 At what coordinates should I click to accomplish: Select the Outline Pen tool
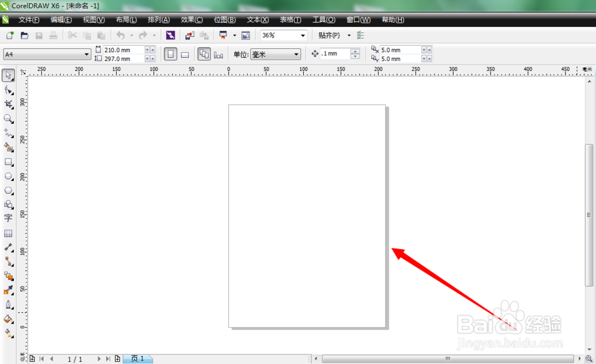pyautogui.click(x=8, y=305)
